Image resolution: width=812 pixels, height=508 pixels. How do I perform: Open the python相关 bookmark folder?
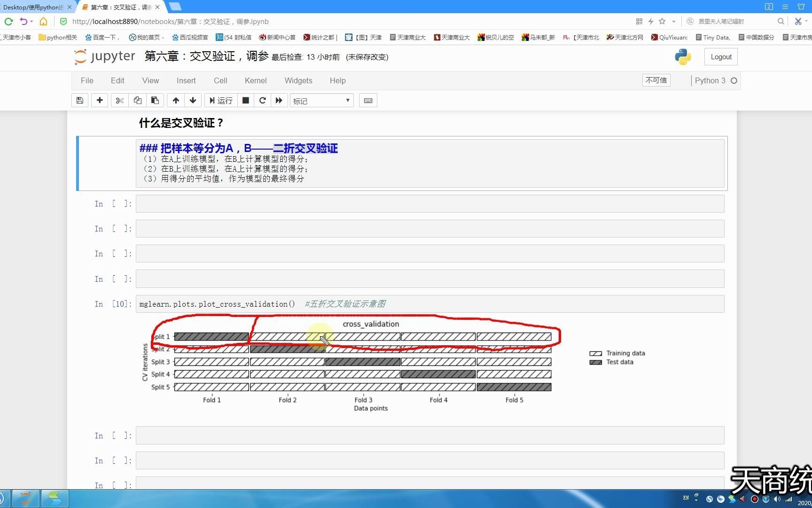click(58, 37)
